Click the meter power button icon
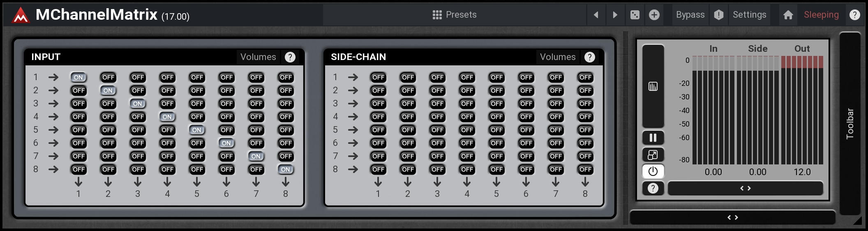Image resolution: width=868 pixels, height=231 pixels. click(653, 171)
